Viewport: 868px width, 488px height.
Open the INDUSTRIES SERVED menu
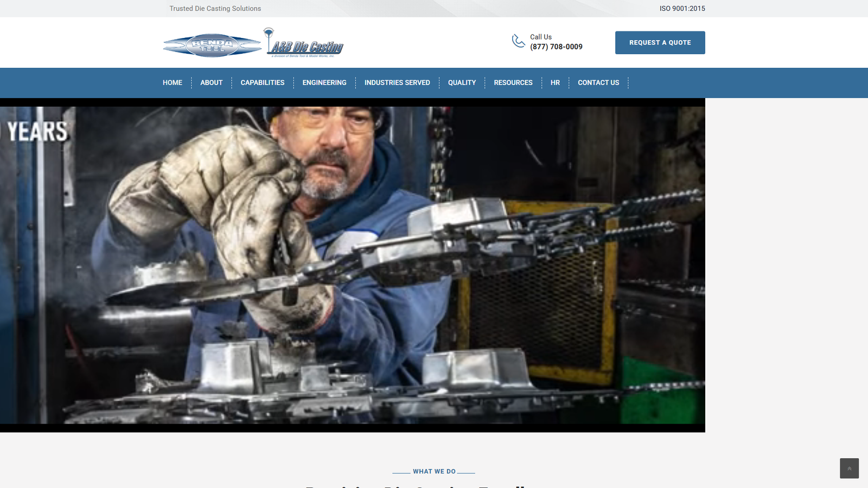point(397,82)
